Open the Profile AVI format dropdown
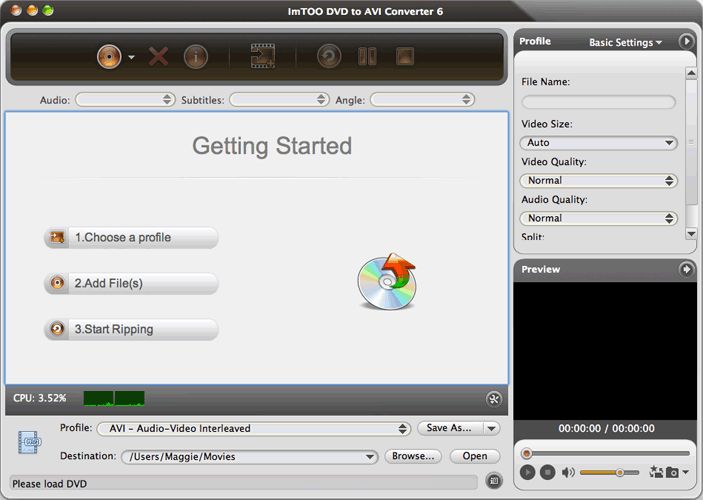 pyautogui.click(x=254, y=428)
